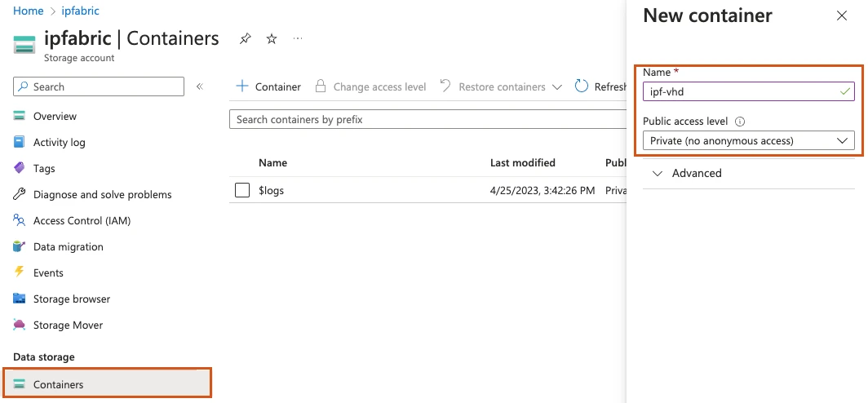Viewport: 868px width, 403px height.
Task: Open the Public access level dropdown
Action: pyautogui.click(x=748, y=141)
